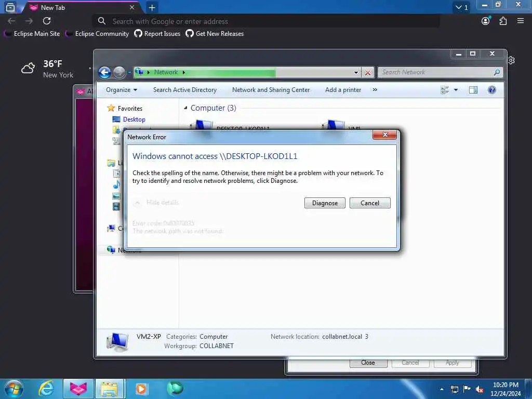
Task: Toggle the preview pane icon
Action: (473, 90)
